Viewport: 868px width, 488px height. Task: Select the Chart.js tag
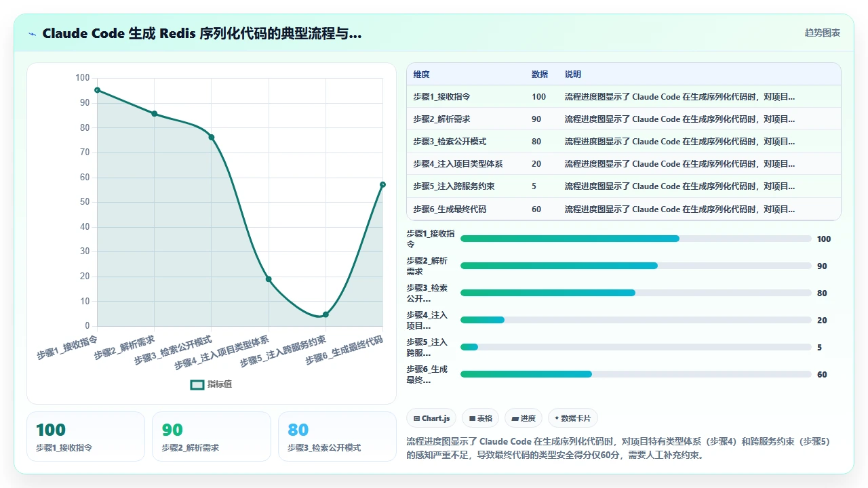click(432, 418)
